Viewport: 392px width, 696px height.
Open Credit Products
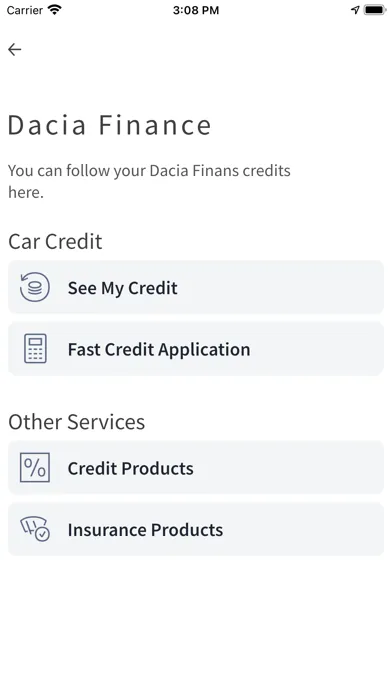coord(196,467)
